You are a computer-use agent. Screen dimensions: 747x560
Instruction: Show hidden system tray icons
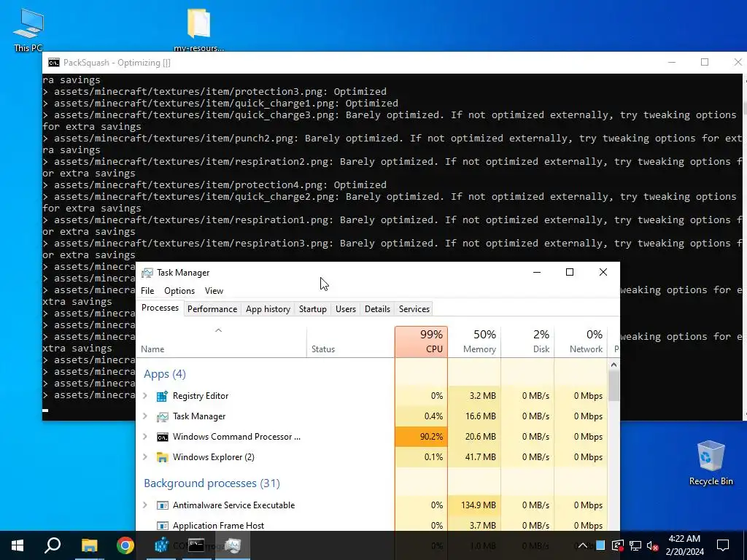click(582, 545)
